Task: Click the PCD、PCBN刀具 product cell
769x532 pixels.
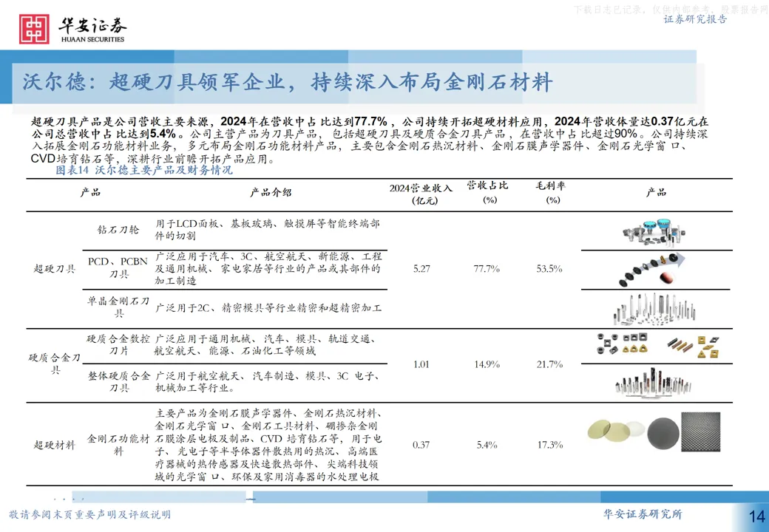Action: 118,267
